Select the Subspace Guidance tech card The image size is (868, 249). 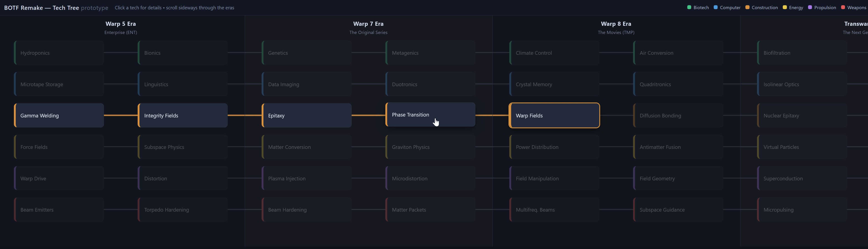(x=678, y=210)
